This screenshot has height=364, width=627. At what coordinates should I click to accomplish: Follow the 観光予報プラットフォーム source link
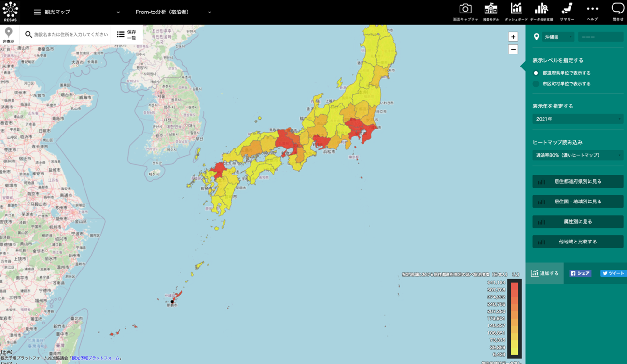pos(97,358)
